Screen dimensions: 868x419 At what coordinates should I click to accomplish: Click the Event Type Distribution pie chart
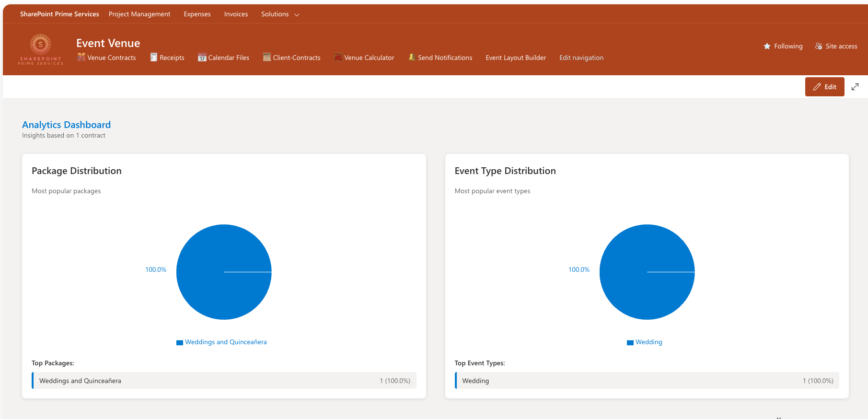[x=647, y=272]
